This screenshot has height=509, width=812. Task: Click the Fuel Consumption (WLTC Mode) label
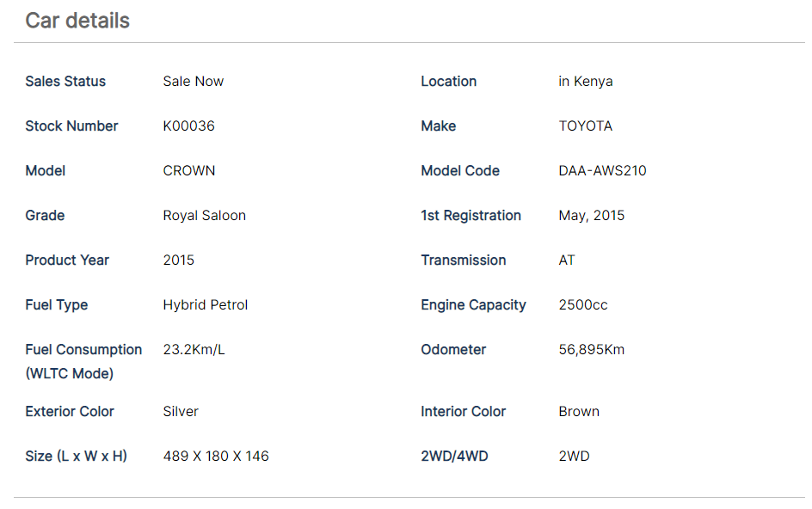(83, 361)
